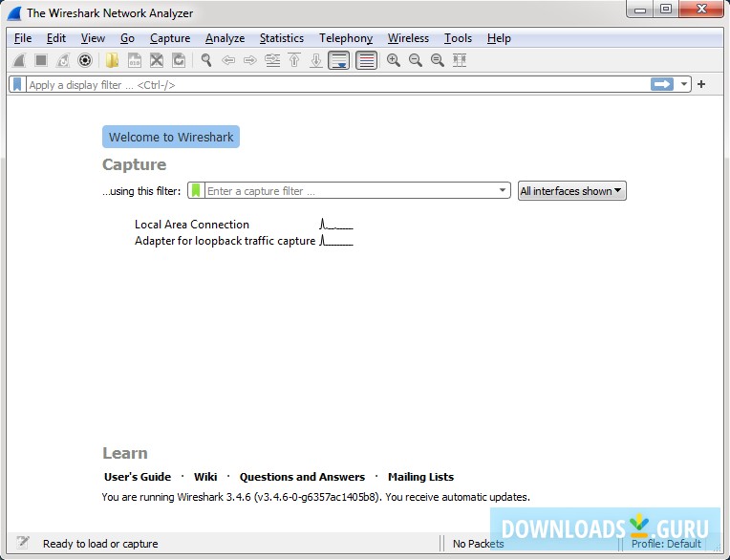Click Welcome to Wireshark banner
Viewport: 730px width, 560px height.
171,137
